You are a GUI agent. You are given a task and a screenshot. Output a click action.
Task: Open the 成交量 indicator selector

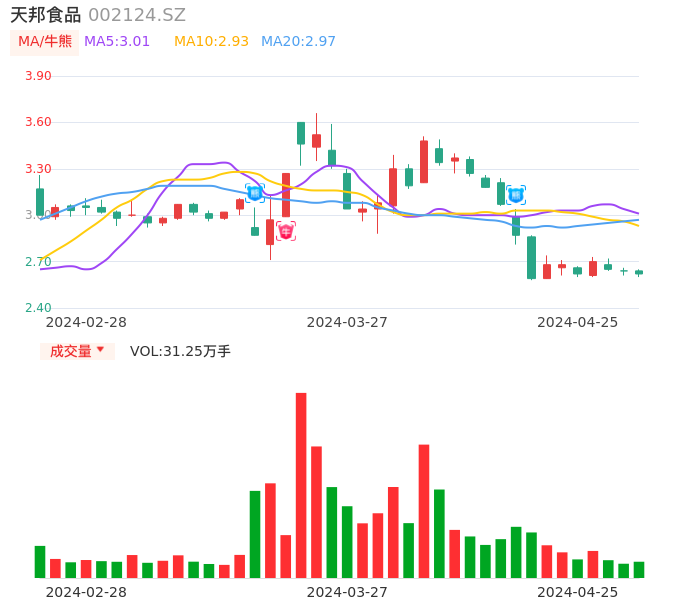click(x=71, y=351)
